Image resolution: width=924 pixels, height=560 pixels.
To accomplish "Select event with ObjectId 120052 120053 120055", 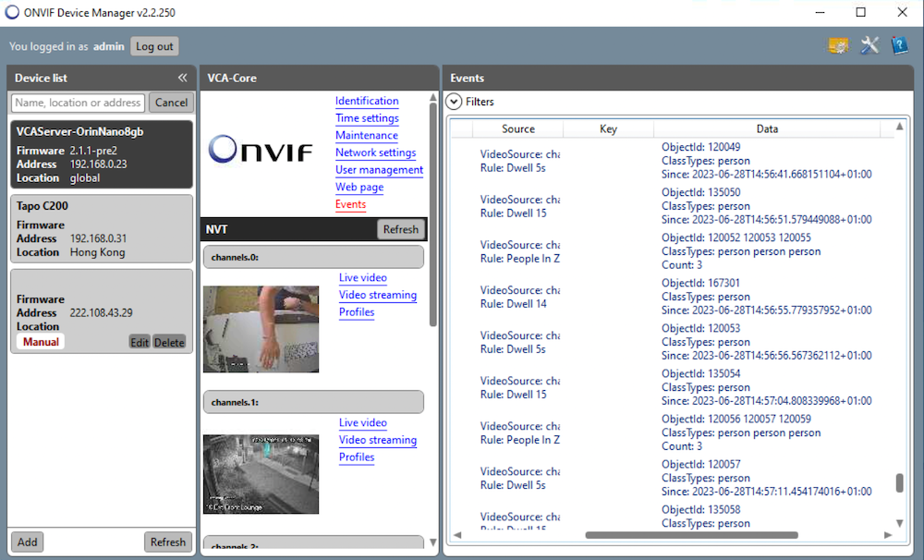I will [x=672, y=251].
